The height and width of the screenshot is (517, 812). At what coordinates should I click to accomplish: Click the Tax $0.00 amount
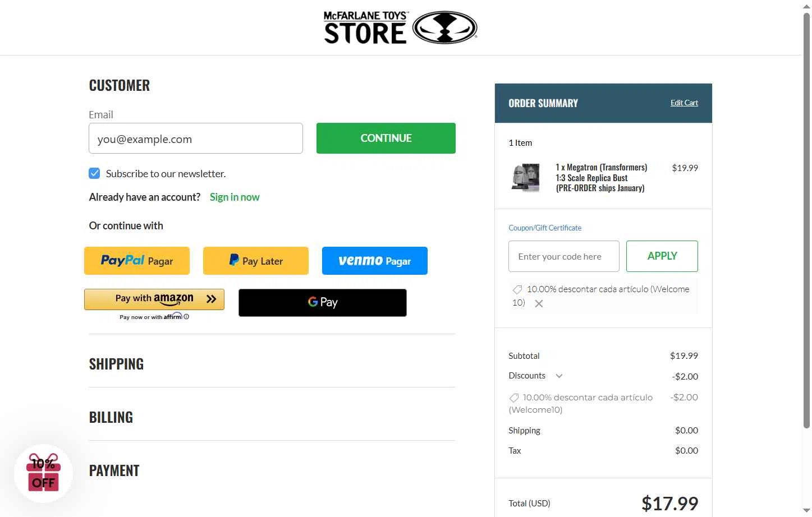[687, 451]
